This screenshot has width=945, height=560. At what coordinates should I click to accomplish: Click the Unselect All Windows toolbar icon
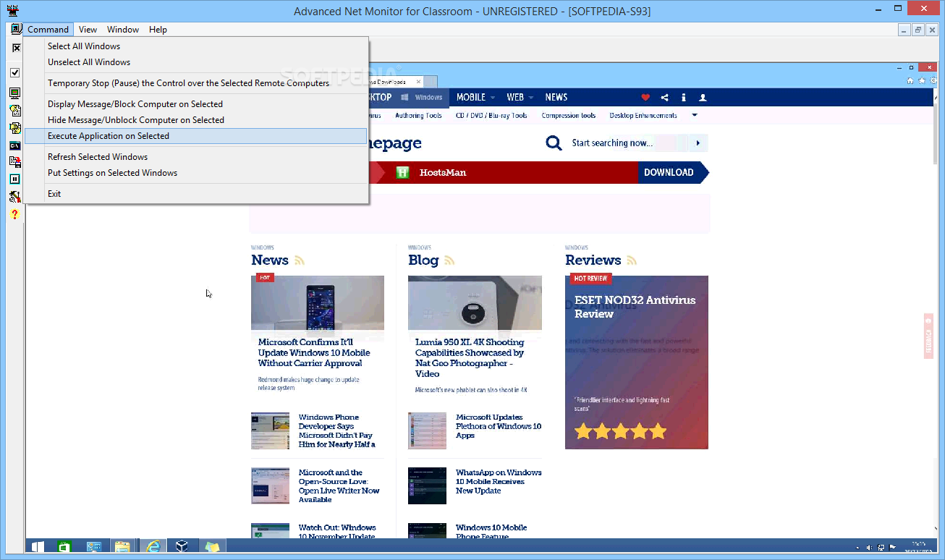point(16,48)
